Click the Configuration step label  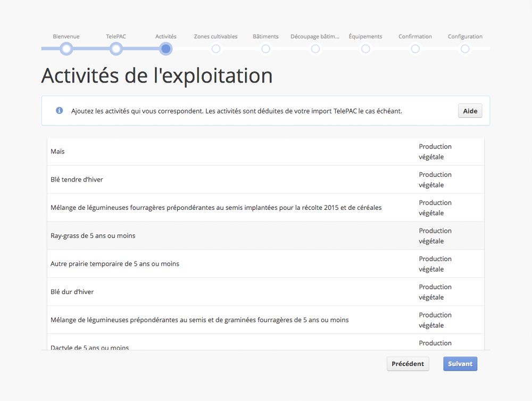tap(465, 36)
